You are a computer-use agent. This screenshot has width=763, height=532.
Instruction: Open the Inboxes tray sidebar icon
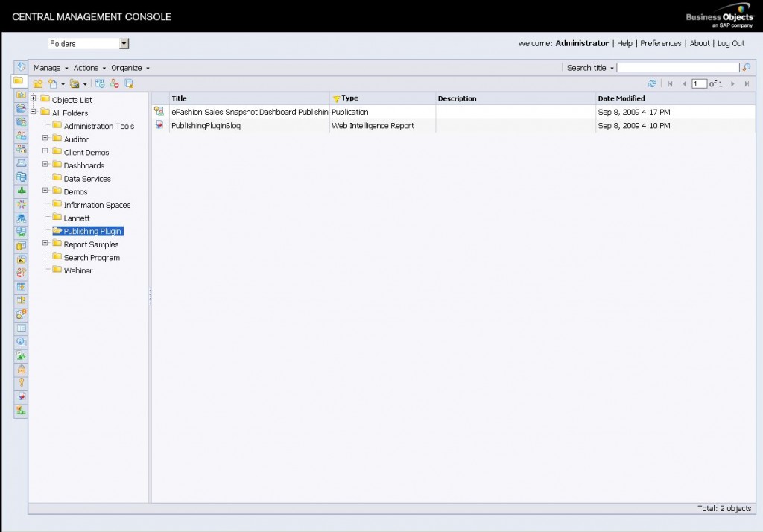[x=21, y=163]
